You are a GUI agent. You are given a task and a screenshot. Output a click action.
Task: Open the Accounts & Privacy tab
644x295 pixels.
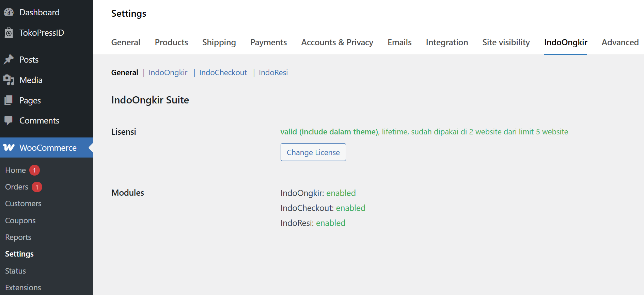click(x=337, y=42)
